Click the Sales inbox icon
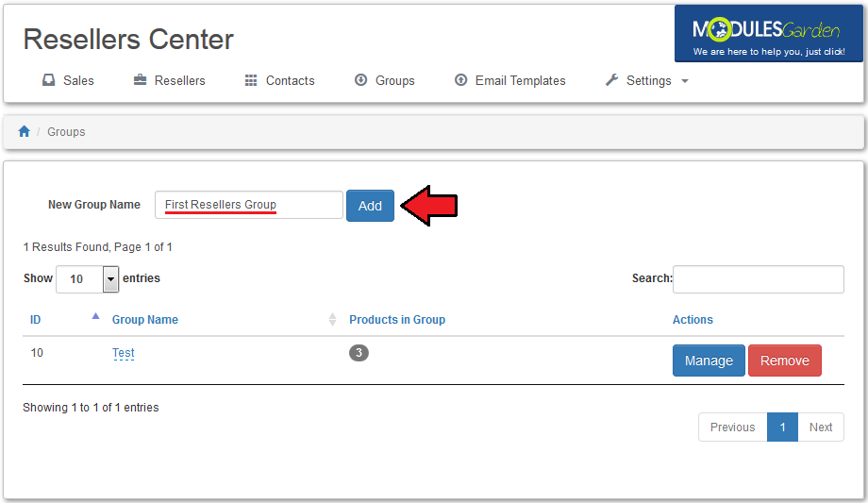 (49, 80)
